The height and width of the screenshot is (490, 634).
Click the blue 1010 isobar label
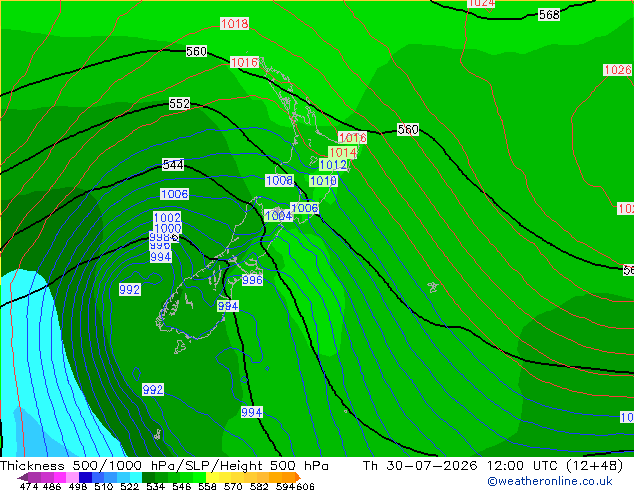[323, 181]
